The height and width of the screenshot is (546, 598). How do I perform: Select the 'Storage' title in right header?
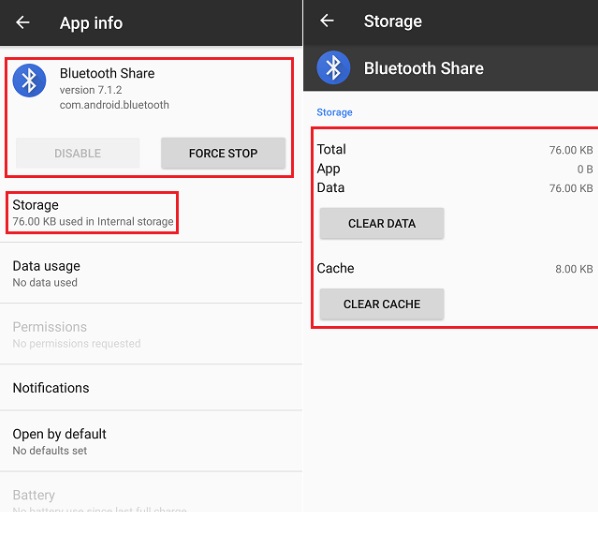coord(393,21)
